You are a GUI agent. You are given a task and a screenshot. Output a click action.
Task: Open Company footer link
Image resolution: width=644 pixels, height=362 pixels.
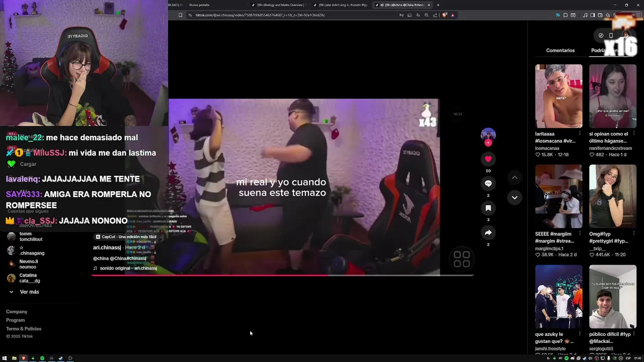pos(17,312)
